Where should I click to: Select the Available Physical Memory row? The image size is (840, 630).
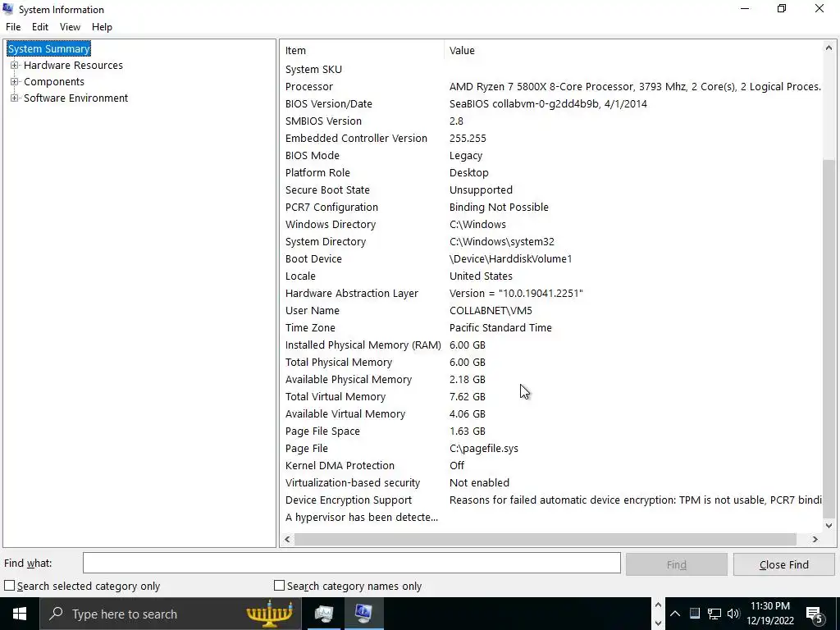pyautogui.click(x=551, y=379)
